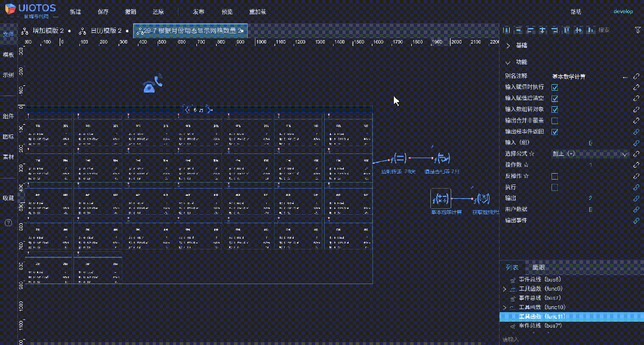Screen dimensions: 644x345
Task: Click link icon for 输入数组转对象 row
Action: click(x=636, y=110)
